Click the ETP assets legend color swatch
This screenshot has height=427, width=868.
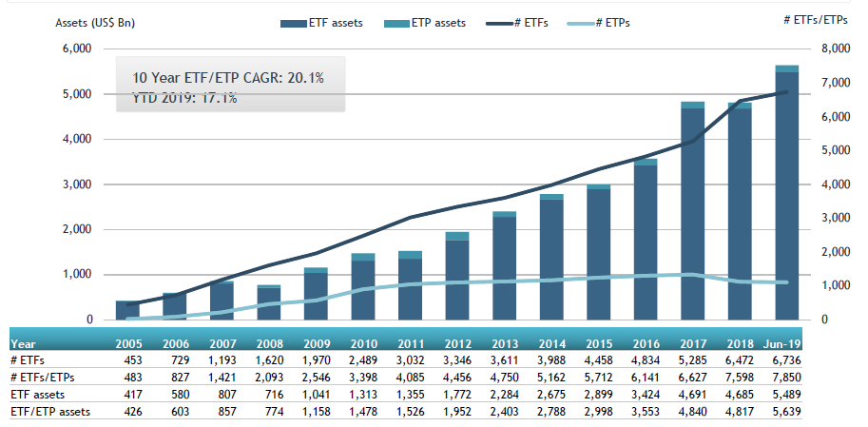point(396,23)
